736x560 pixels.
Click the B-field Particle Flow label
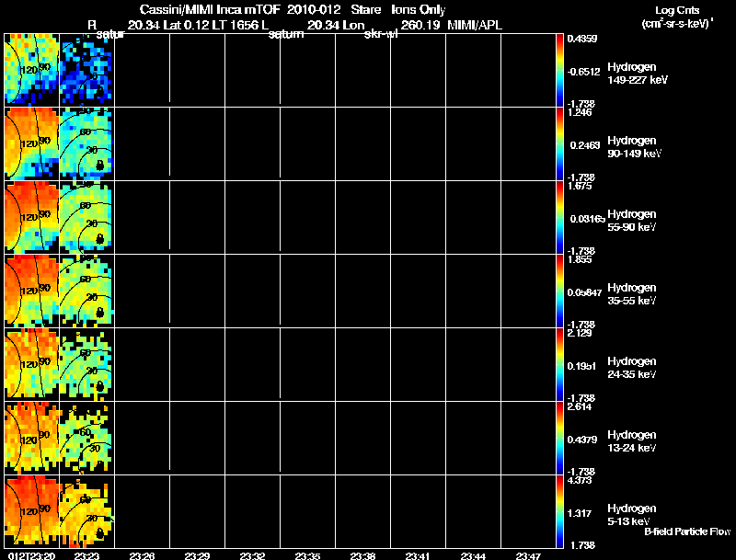point(687,531)
